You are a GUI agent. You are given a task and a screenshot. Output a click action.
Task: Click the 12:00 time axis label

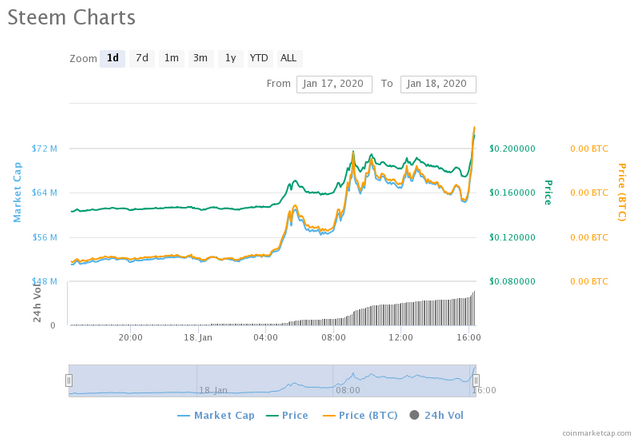[400, 338]
